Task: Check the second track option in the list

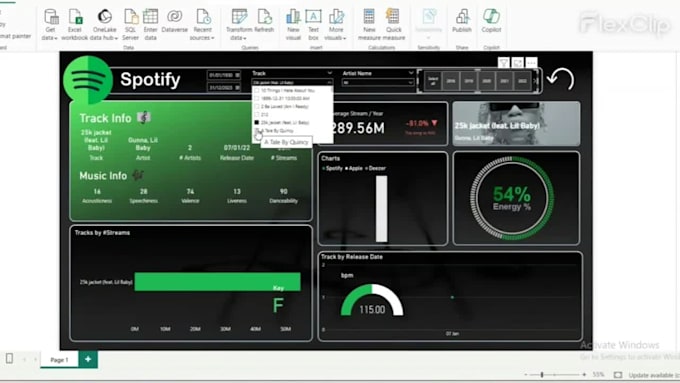Action: 257,98
